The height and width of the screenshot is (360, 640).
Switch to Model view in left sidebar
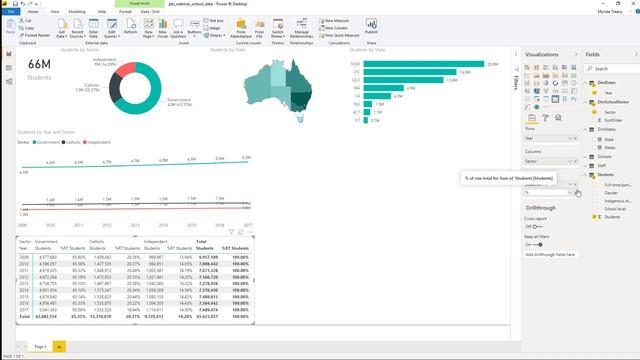click(9, 82)
